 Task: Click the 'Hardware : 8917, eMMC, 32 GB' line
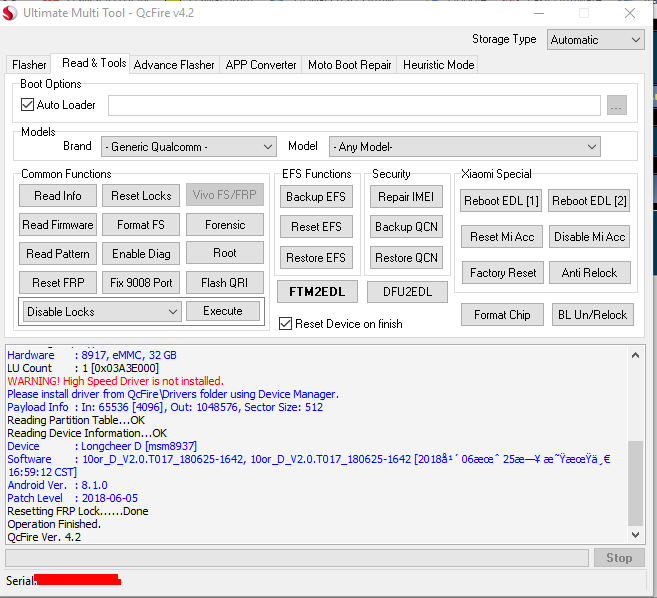pos(92,355)
